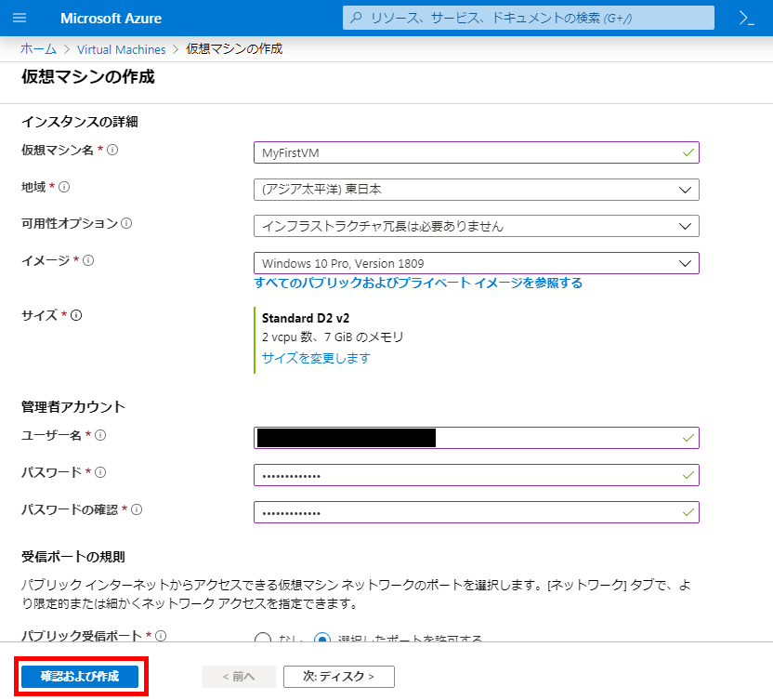The width and height of the screenshot is (773, 700).
Task: Click the 確認および作成 button
Action: point(80,676)
